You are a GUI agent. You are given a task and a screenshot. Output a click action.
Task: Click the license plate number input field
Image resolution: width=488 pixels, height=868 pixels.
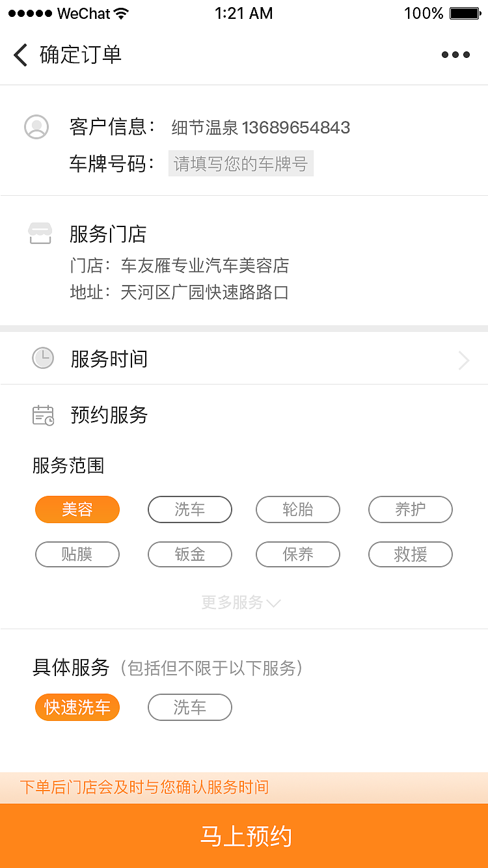[241, 163]
